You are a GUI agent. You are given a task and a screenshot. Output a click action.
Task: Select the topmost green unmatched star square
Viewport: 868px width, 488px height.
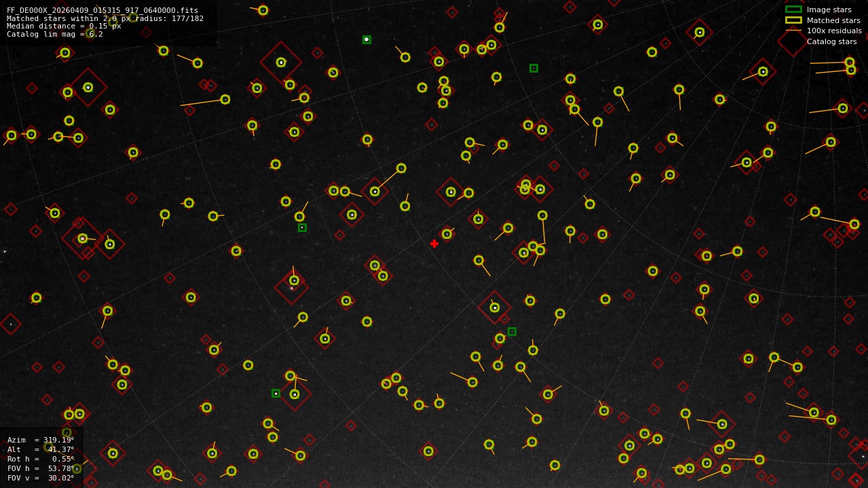tap(366, 39)
